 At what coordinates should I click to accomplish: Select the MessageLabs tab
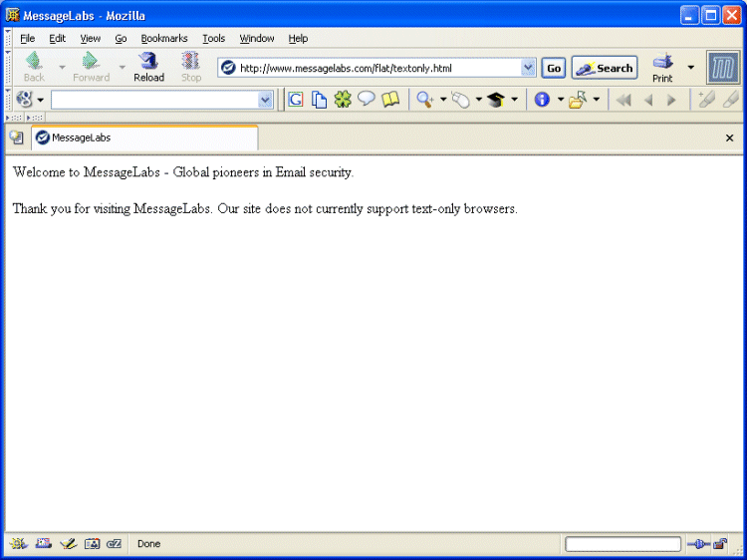click(x=144, y=139)
